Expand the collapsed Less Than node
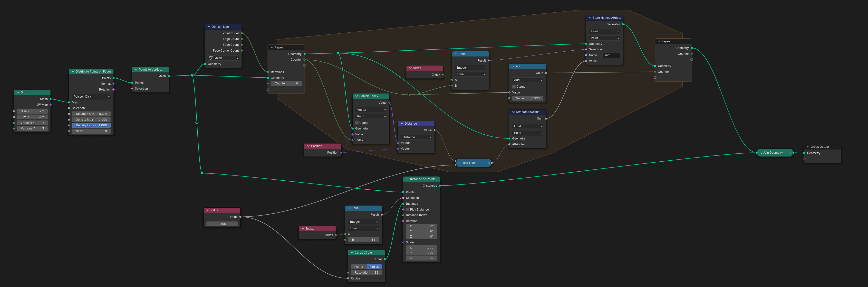Viewport: 868px width, 287px height. [460, 163]
